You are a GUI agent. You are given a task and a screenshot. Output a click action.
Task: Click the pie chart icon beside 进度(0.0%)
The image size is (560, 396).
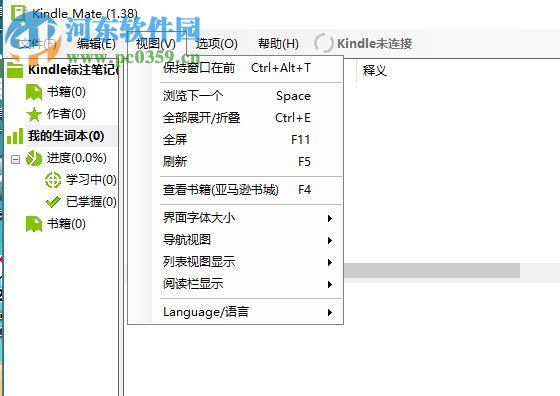tap(34, 158)
